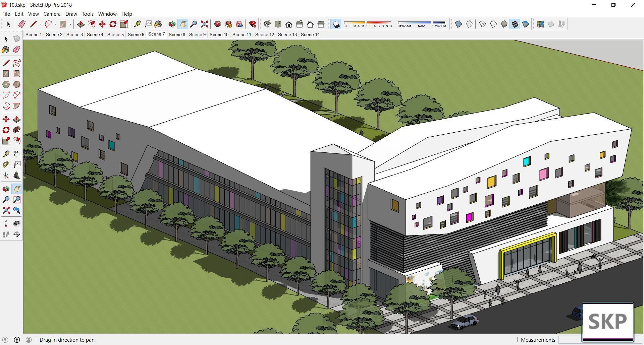The width and height of the screenshot is (644, 345).
Task: Toggle X-ray face style
Action: coord(459,24)
